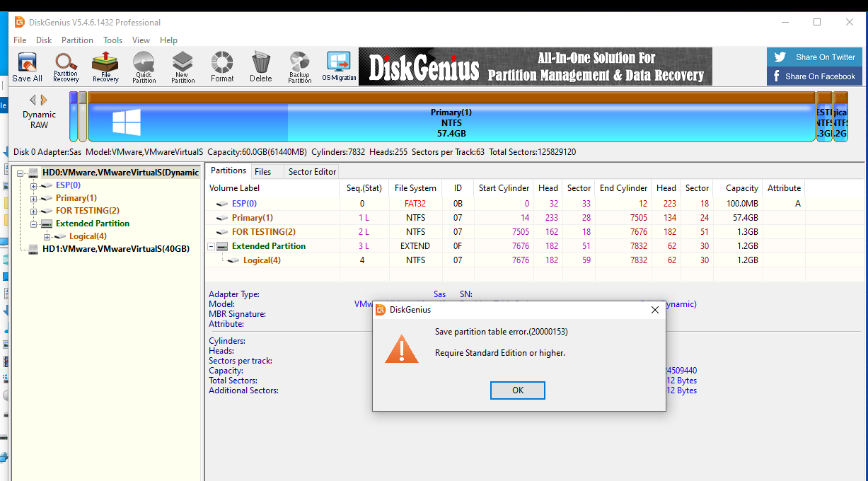Go to previous disk with left arrow

pos(33,100)
